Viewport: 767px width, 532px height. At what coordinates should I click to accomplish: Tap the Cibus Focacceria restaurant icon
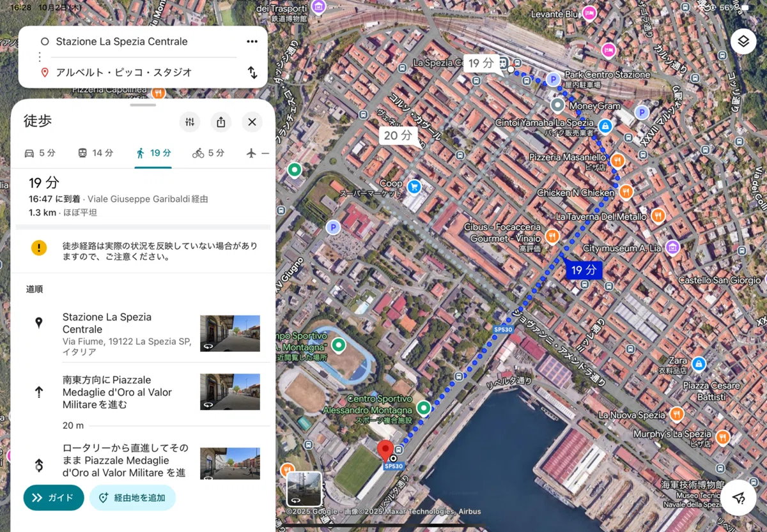click(x=553, y=236)
